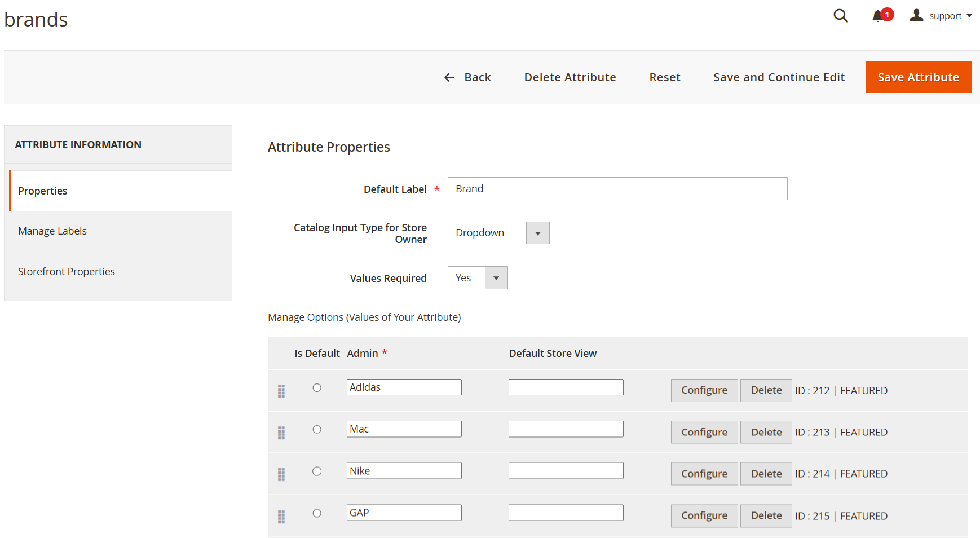Click the Reset button
Image resolution: width=980 pixels, height=538 pixels.
pos(665,77)
